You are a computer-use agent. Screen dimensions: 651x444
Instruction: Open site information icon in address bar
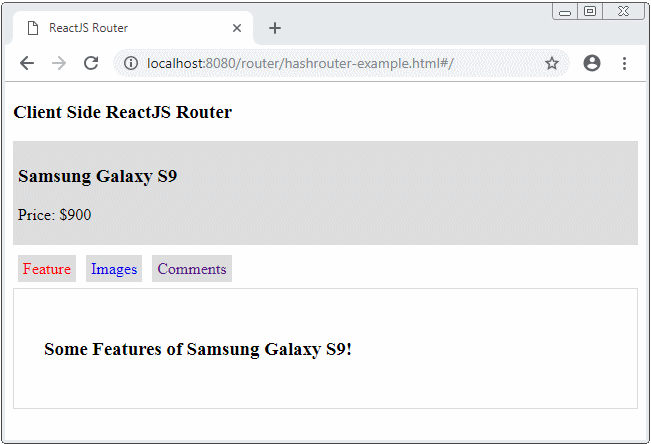tap(131, 64)
